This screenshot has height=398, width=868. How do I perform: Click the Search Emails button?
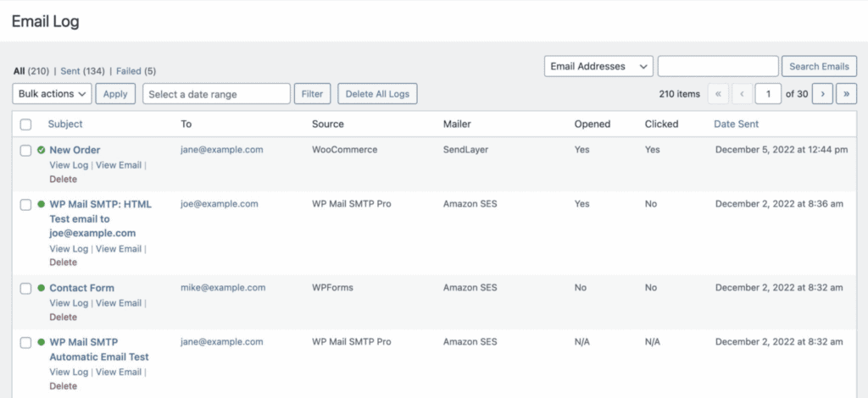pos(820,66)
